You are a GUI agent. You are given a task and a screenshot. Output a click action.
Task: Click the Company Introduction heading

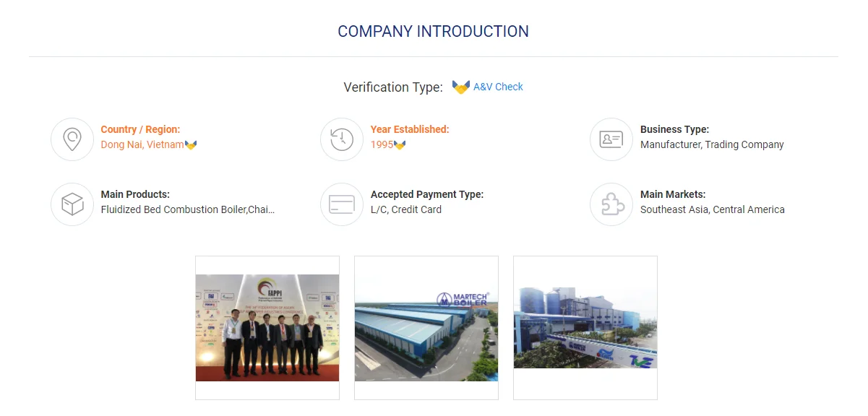click(x=434, y=32)
